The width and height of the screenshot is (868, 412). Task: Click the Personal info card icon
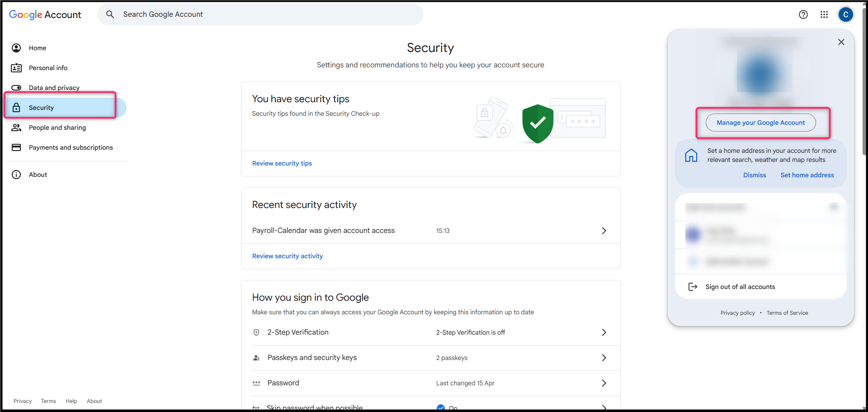(x=16, y=68)
